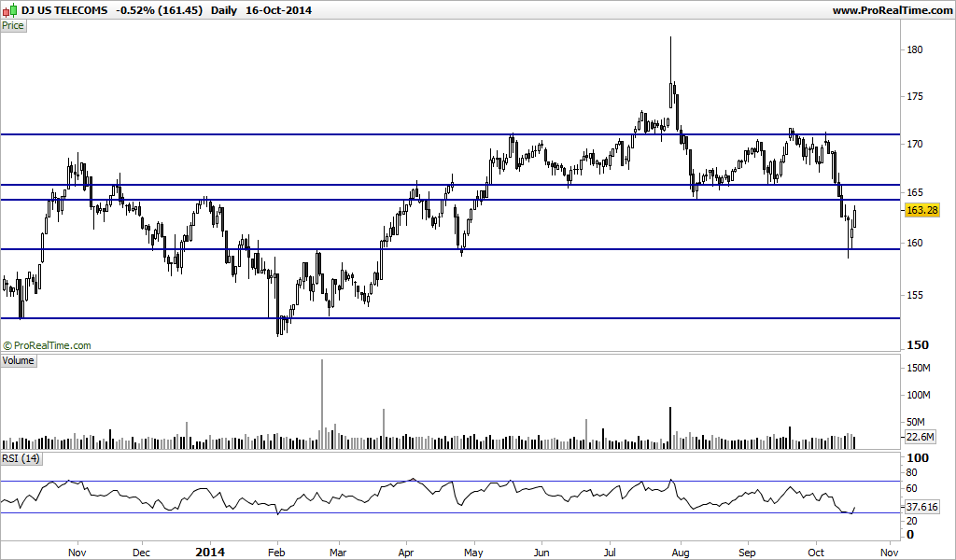The width and height of the screenshot is (956, 560).
Task: Click the Aug label on time axis
Action: (681, 553)
